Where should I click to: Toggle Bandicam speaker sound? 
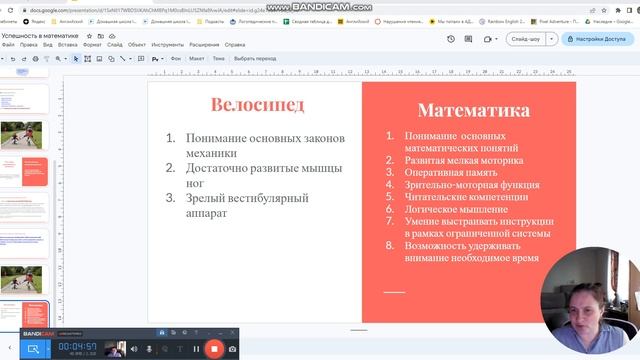coord(134,349)
